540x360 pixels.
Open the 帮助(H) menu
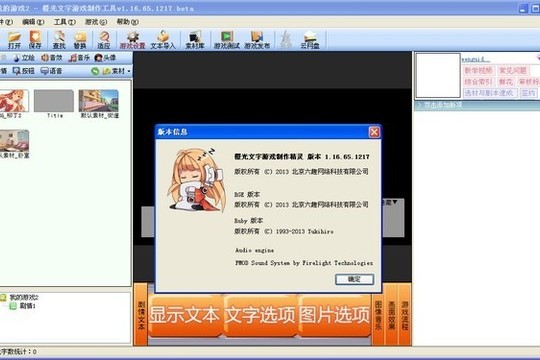point(127,22)
